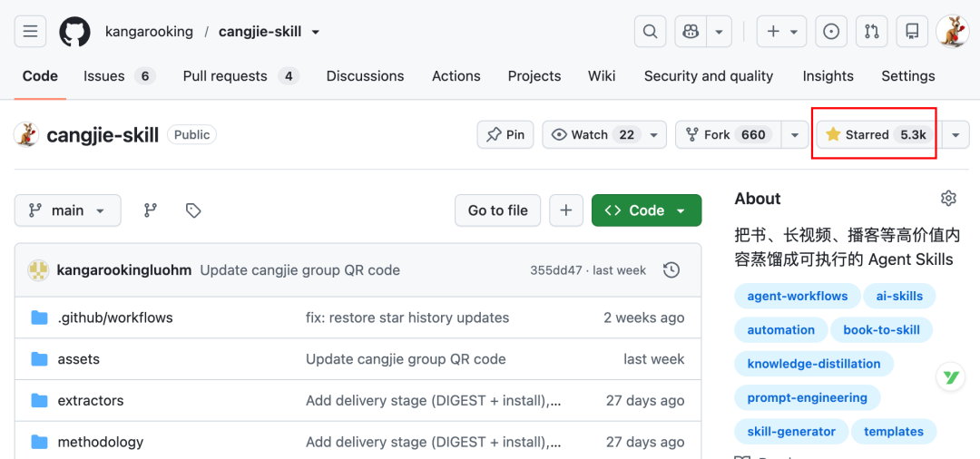Image resolution: width=980 pixels, height=459 pixels.
Task: Toggle the Starred button
Action: [x=878, y=134]
